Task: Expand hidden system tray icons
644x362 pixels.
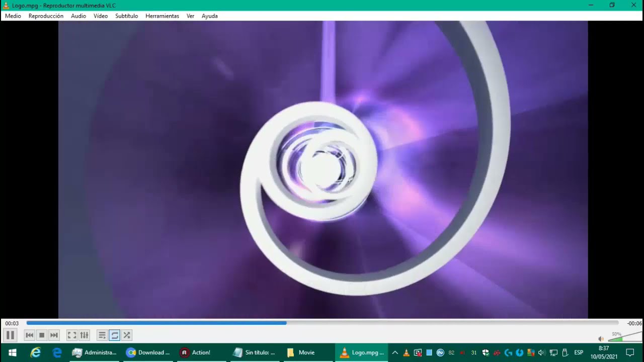Action: pos(395,352)
